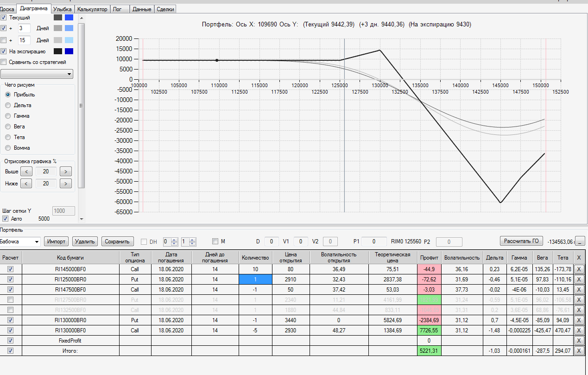Click the Цена открытия cell 2910

coord(290,280)
